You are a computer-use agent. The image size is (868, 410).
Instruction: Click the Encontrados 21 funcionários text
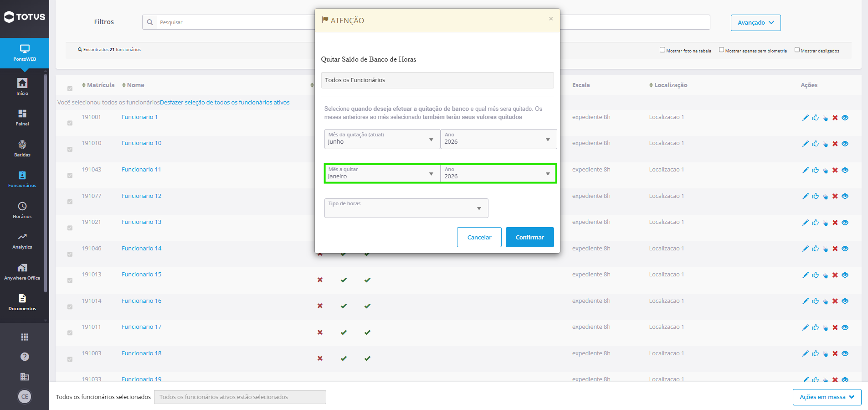click(109, 50)
